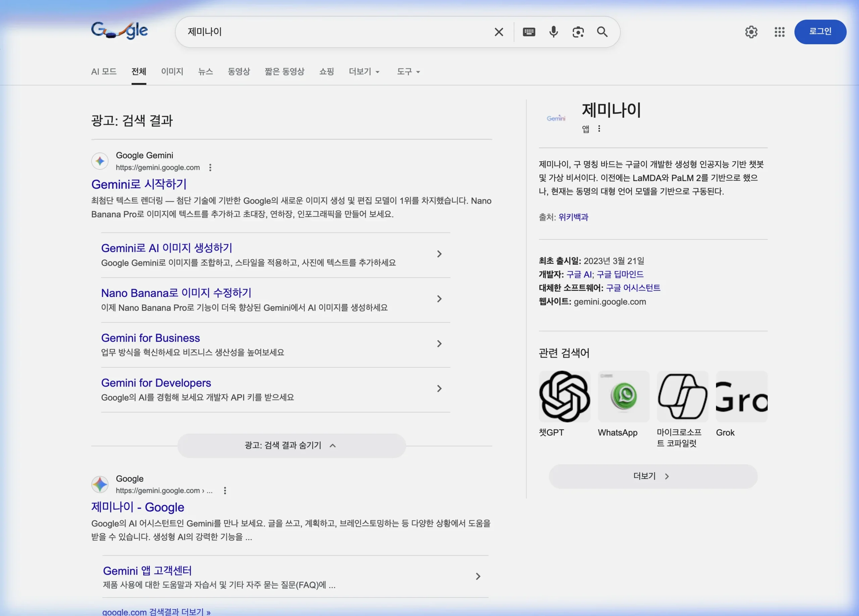Click the 로그인 button
The image size is (859, 616).
point(820,32)
